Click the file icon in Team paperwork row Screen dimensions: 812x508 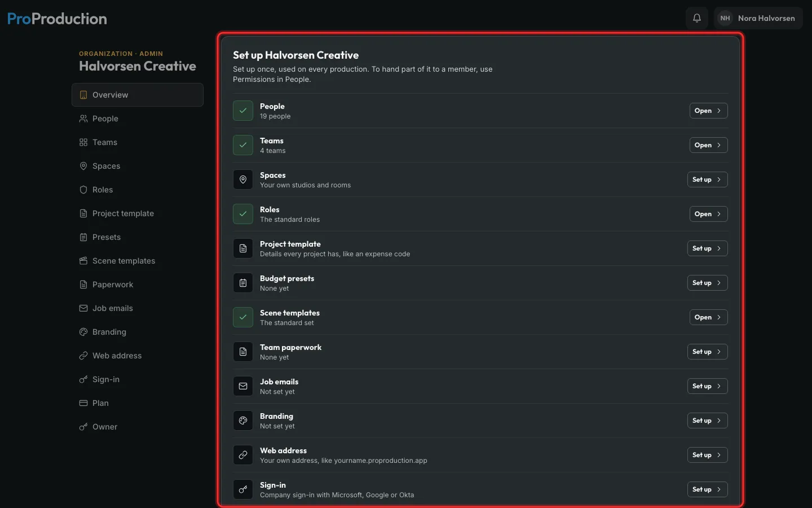[x=243, y=352]
